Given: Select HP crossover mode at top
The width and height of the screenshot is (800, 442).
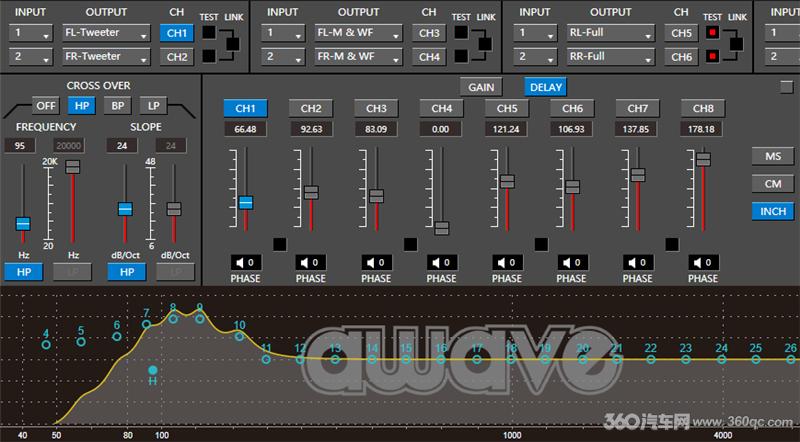Looking at the screenshot, I should (82, 106).
